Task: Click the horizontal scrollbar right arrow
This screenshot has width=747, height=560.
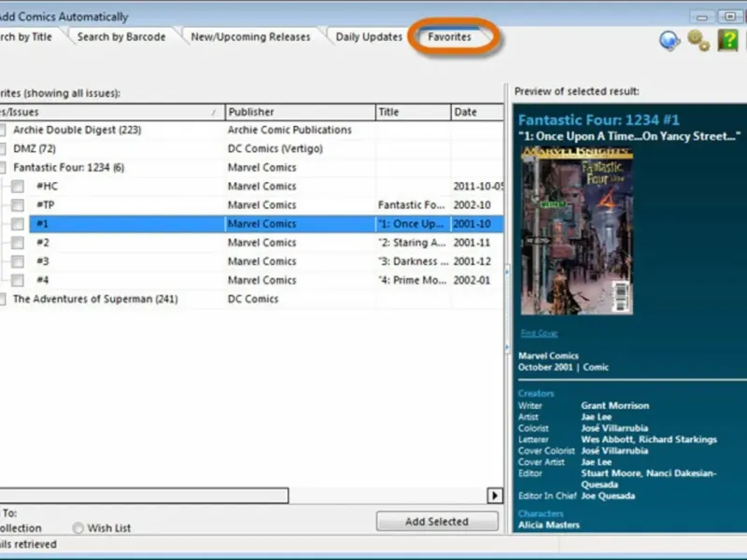Action: [x=495, y=496]
